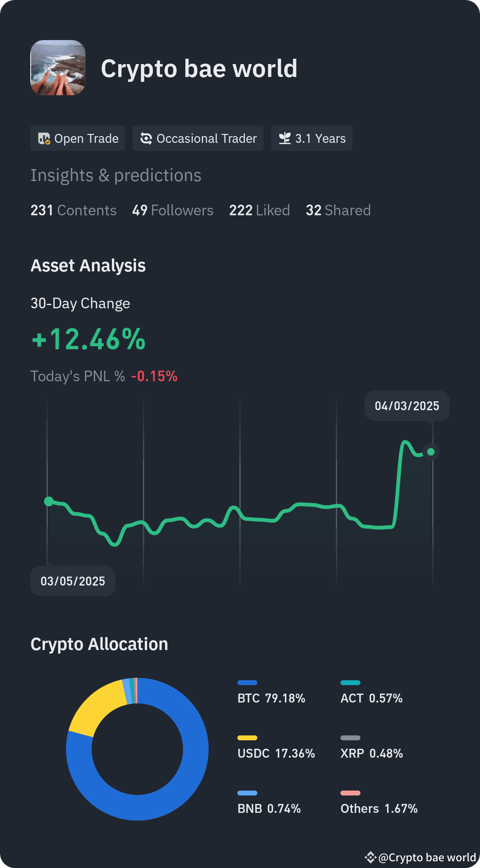The image size is (480, 868).
Task: Open the 231 Contents list
Action: tap(73, 210)
